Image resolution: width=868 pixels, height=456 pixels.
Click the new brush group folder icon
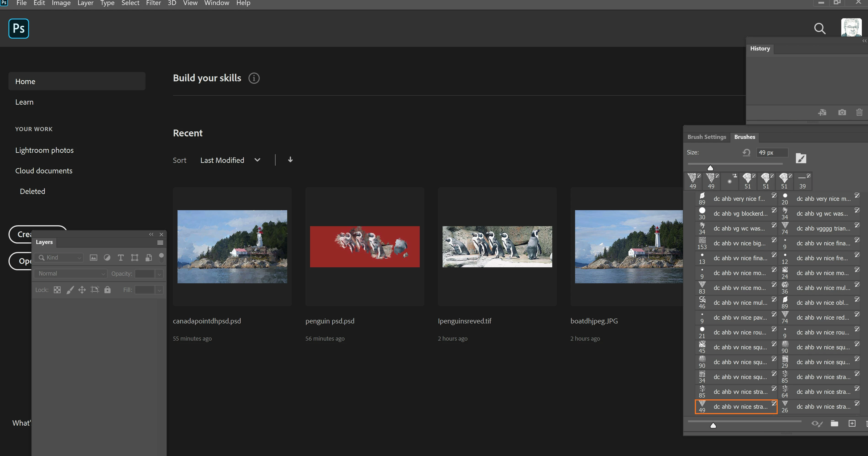click(834, 424)
